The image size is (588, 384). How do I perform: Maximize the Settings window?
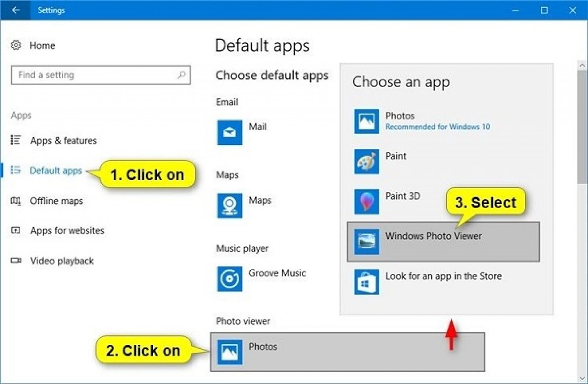point(544,10)
